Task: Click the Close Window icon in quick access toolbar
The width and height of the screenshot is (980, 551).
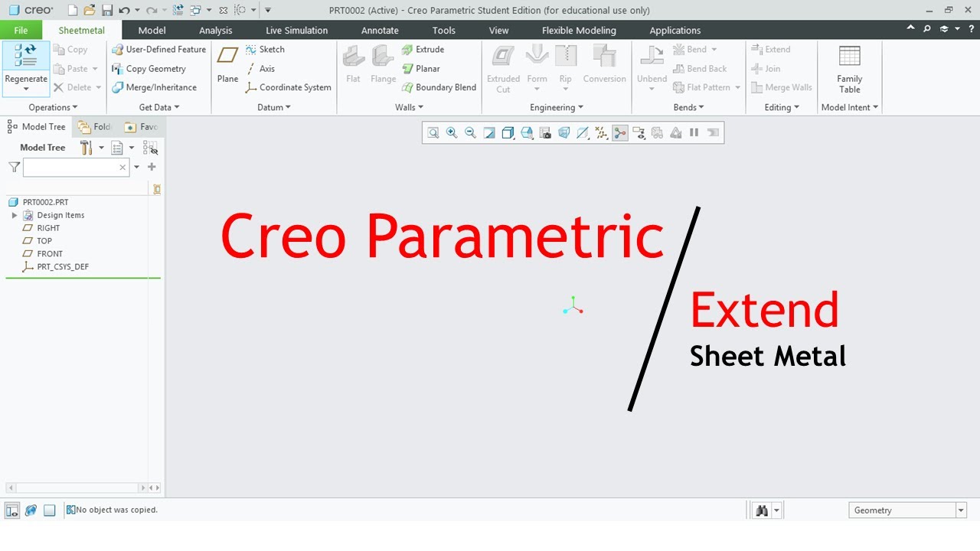Action: pos(224,10)
